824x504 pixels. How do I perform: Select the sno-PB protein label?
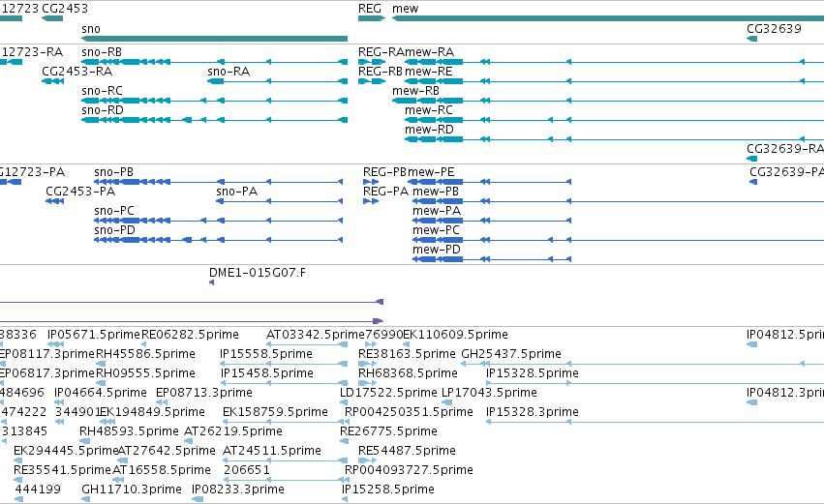click(114, 172)
